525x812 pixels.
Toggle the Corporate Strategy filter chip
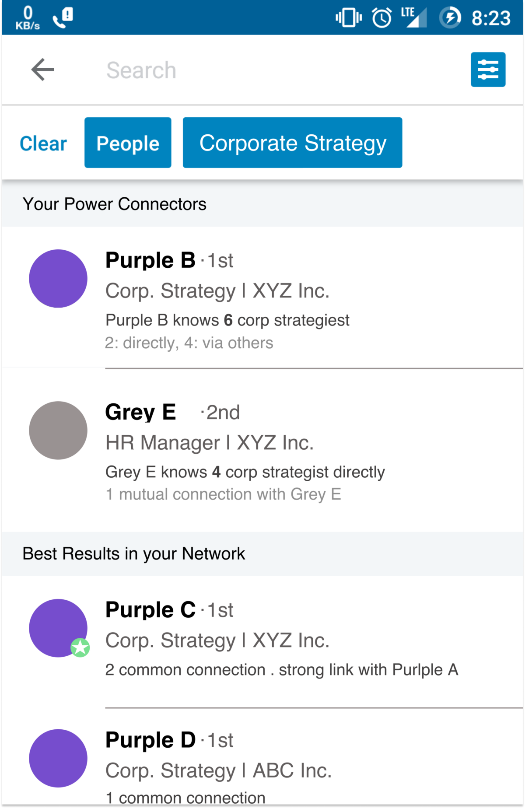pos(292,143)
